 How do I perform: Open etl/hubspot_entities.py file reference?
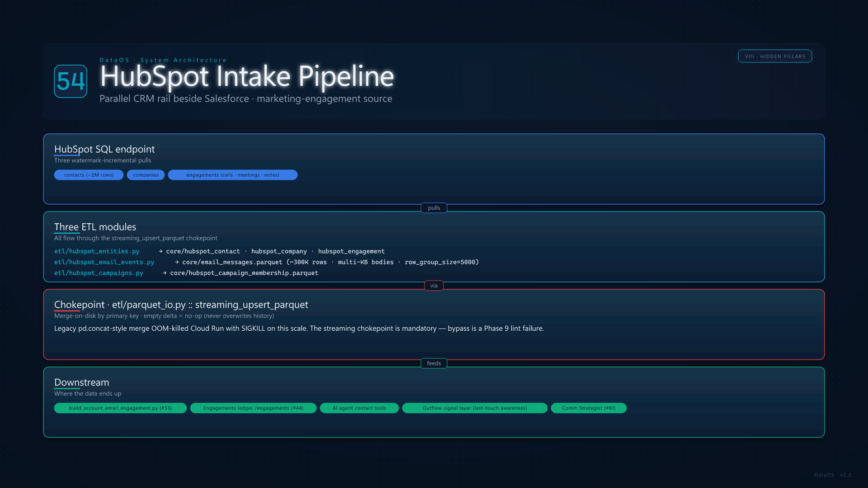[x=97, y=251]
